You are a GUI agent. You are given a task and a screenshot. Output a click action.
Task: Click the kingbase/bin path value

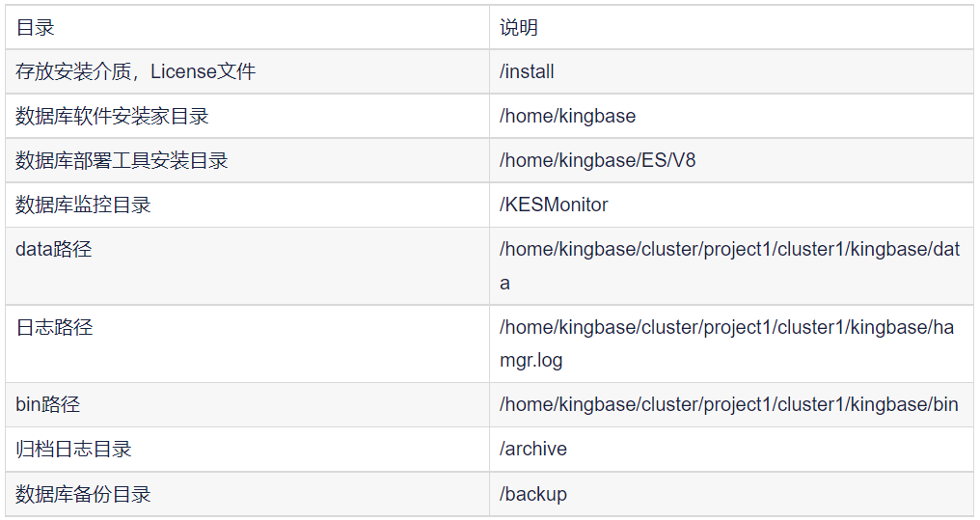[x=728, y=405]
